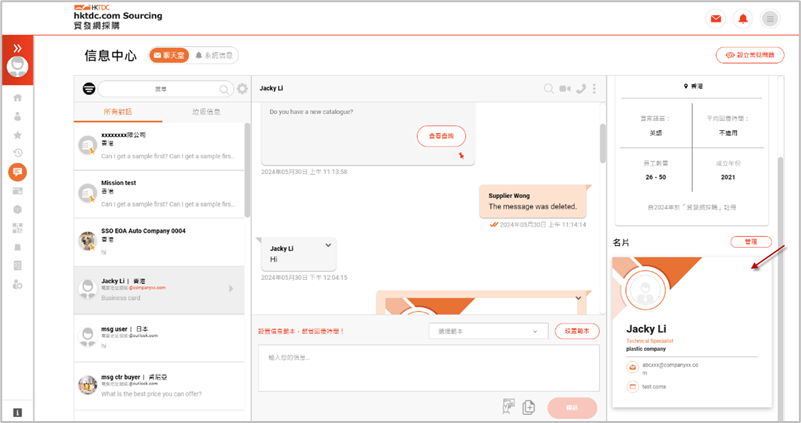Open the mail icon in the top header
Viewport: 801px width, 423px height.
pyautogui.click(x=716, y=19)
